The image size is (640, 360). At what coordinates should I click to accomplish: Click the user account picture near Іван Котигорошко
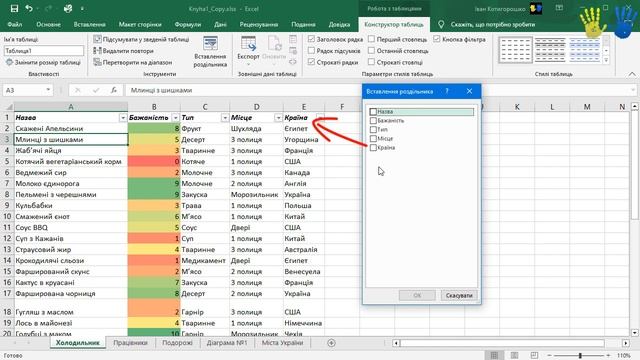click(536, 9)
